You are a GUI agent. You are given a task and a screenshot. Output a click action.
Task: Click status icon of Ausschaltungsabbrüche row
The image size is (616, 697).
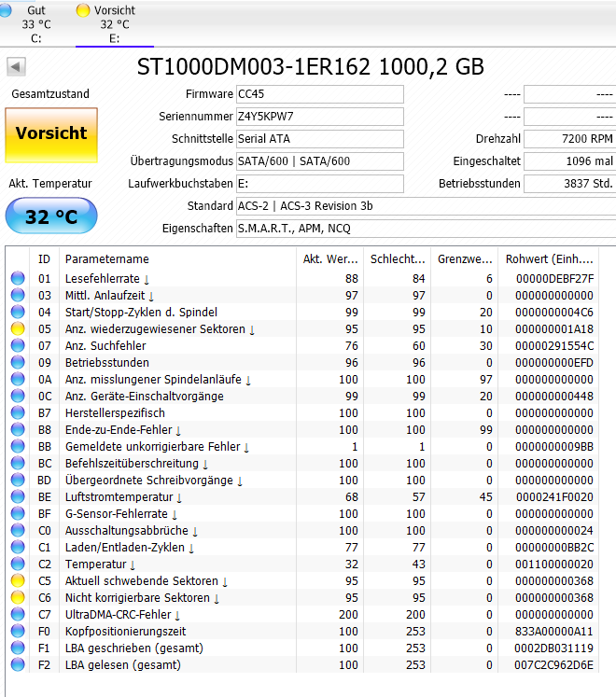coord(18,530)
